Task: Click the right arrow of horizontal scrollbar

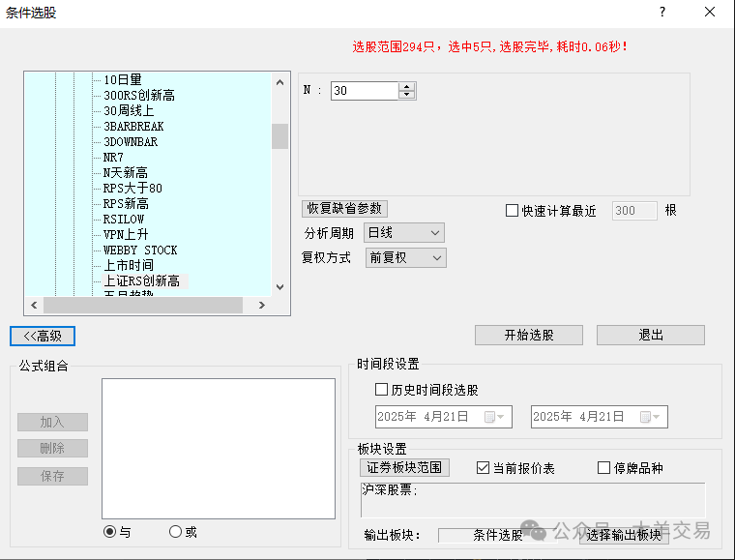Action: [261, 305]
